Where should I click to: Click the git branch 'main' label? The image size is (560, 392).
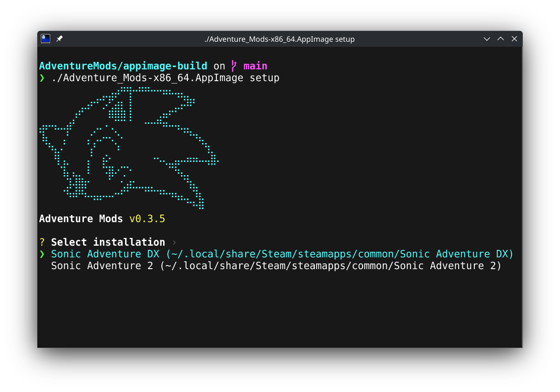(x=255, y=66)
